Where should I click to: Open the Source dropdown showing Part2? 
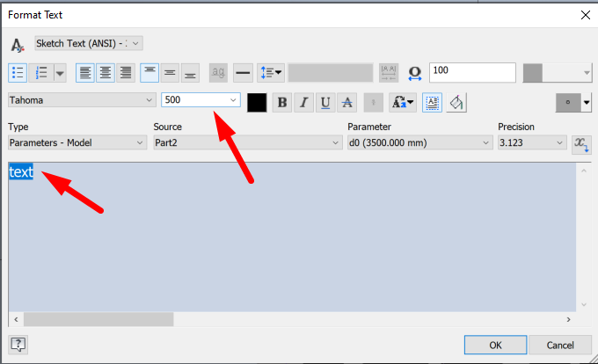click(x=248, y=143)
